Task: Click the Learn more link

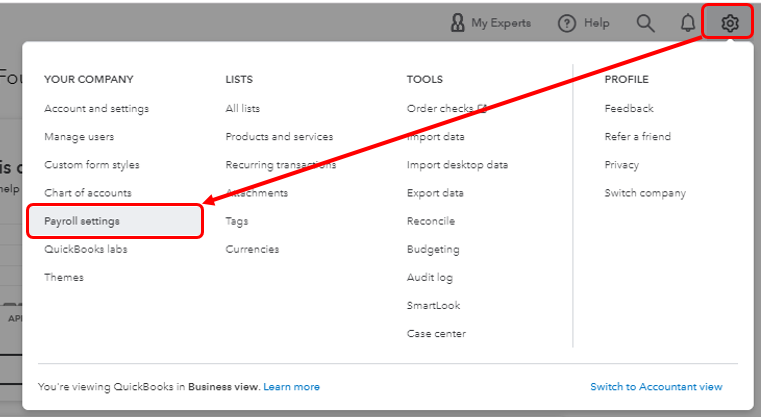Action: [x=292, y=386]
